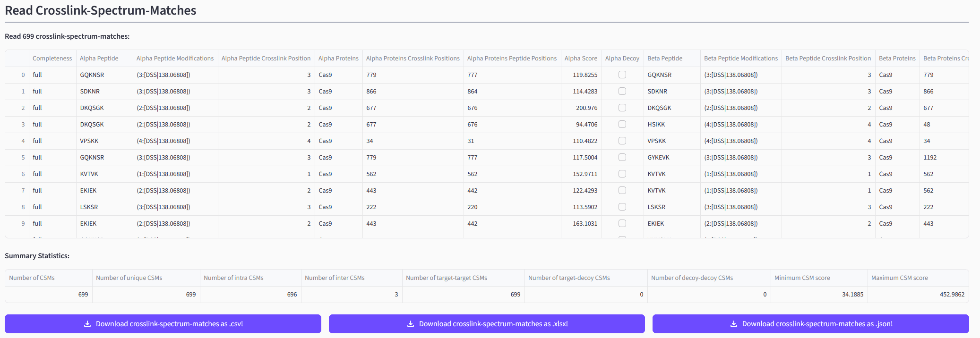Click row index 5 in the table
The width and height of the screenshot is (980, 338).
[23, 158]
